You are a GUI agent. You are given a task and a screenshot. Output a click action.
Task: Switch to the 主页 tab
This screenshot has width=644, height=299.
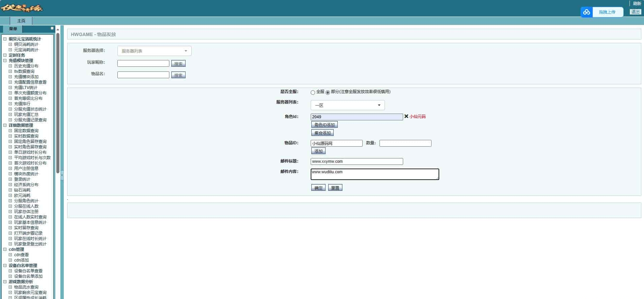(x=21, y=21)
